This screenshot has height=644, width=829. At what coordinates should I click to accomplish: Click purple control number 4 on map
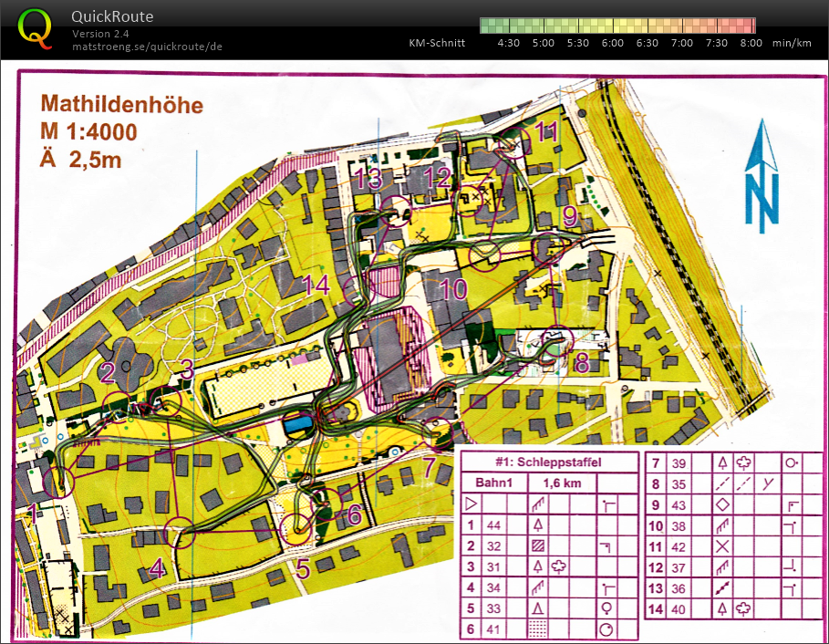tap(157, 570)
